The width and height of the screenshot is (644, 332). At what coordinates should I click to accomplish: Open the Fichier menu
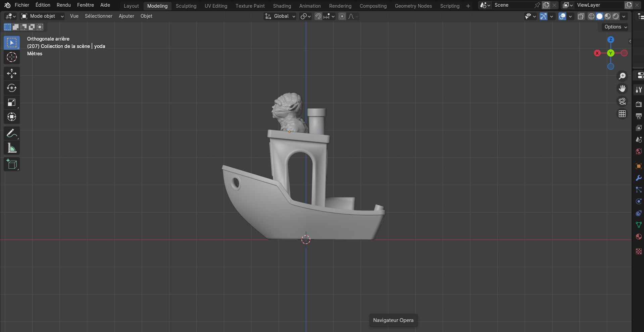[x=22, y=5]
